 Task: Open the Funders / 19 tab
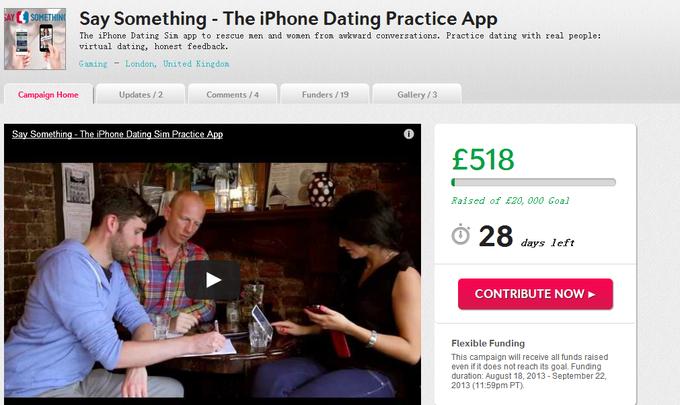click(325, 95)
